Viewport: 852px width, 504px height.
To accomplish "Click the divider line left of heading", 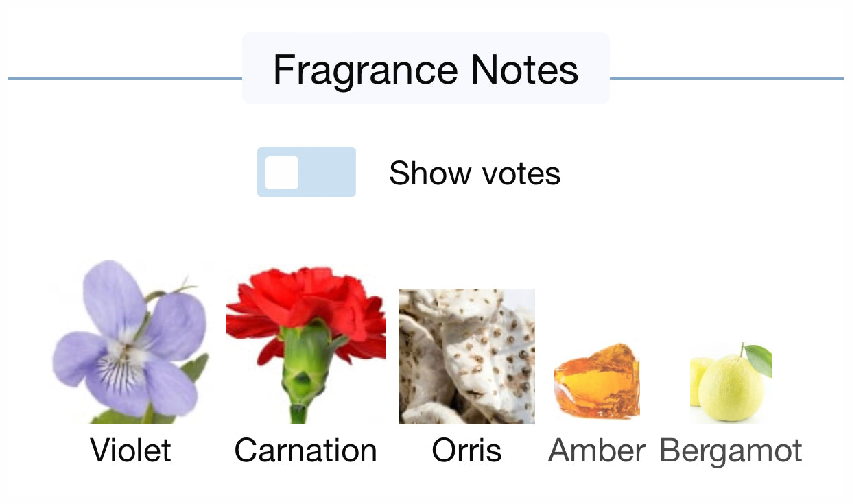I will tap(125, 79).
